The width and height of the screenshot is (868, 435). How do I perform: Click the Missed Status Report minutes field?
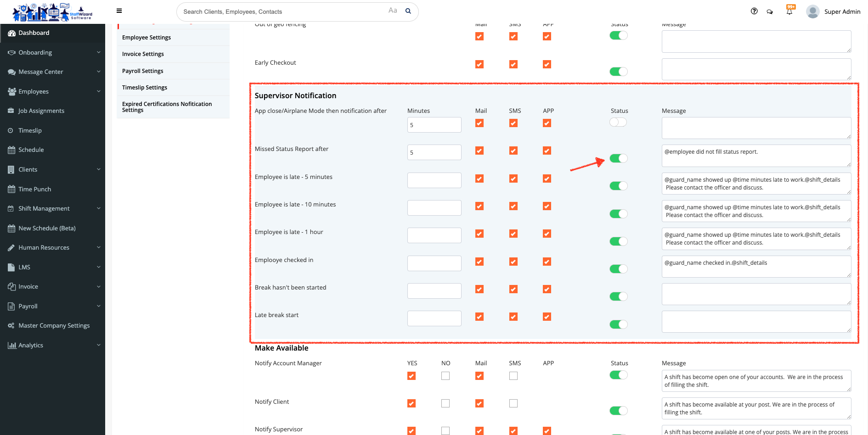[434, 152]
